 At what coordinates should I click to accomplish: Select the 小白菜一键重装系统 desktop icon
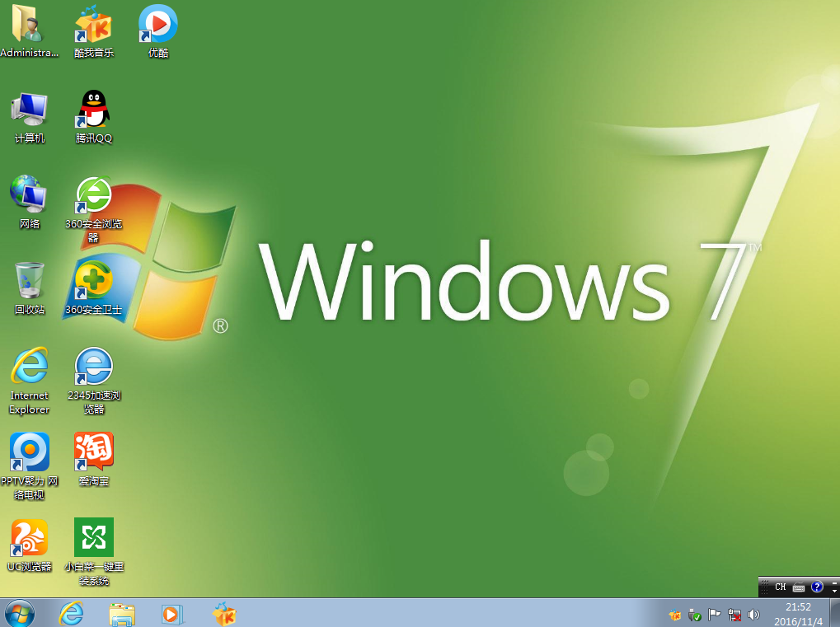tap(94, 553)
